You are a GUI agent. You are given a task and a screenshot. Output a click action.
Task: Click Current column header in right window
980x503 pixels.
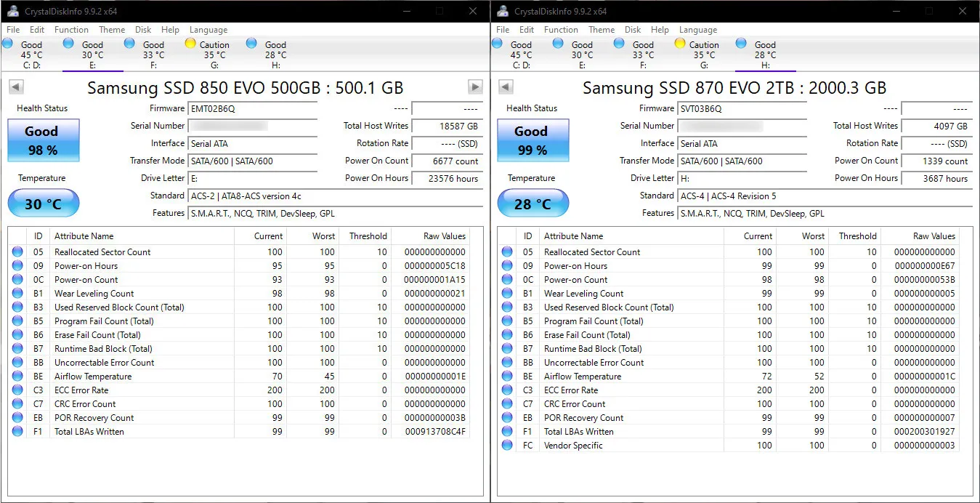coord(750,236)
